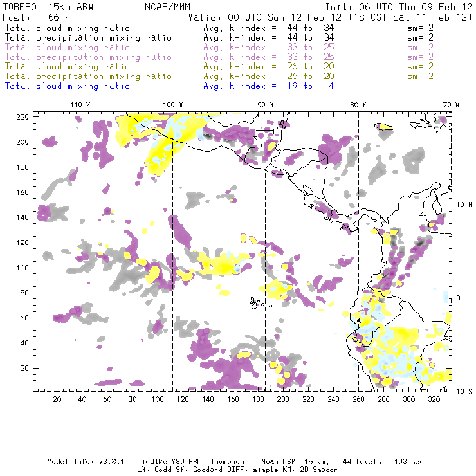Click 'sm= 2' in the black precipitation row

point(420,38)
